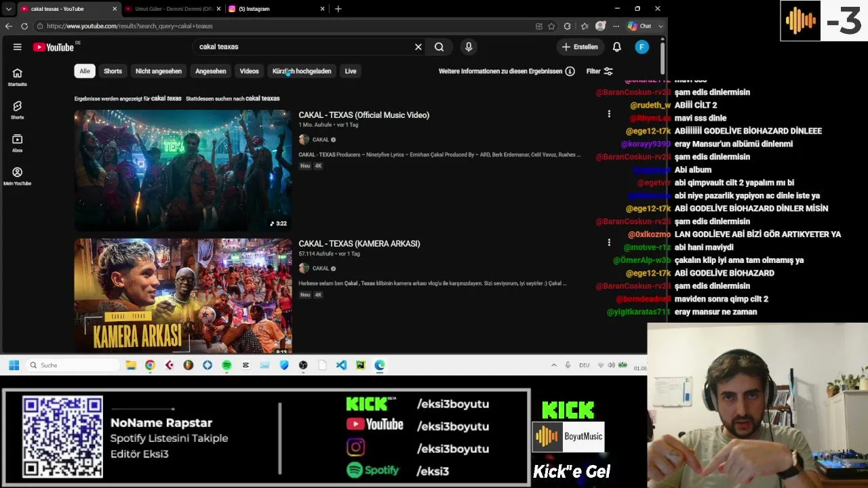This screenshot has height=488, width=868.
Task: Select the Alle filter chip
Action: click(x=85, y=71)
